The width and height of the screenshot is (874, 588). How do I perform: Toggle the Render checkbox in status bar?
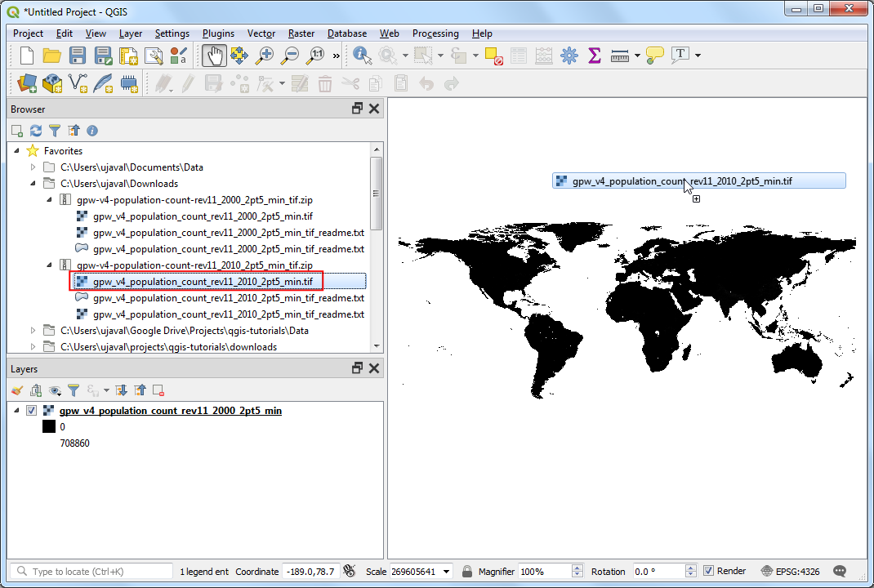pos(708,571)
